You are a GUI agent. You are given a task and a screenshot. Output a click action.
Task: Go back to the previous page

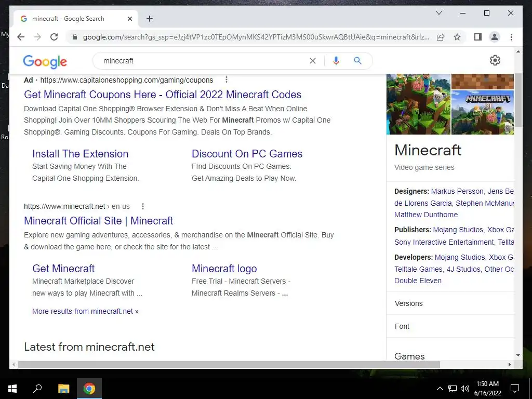coord(21,37)
